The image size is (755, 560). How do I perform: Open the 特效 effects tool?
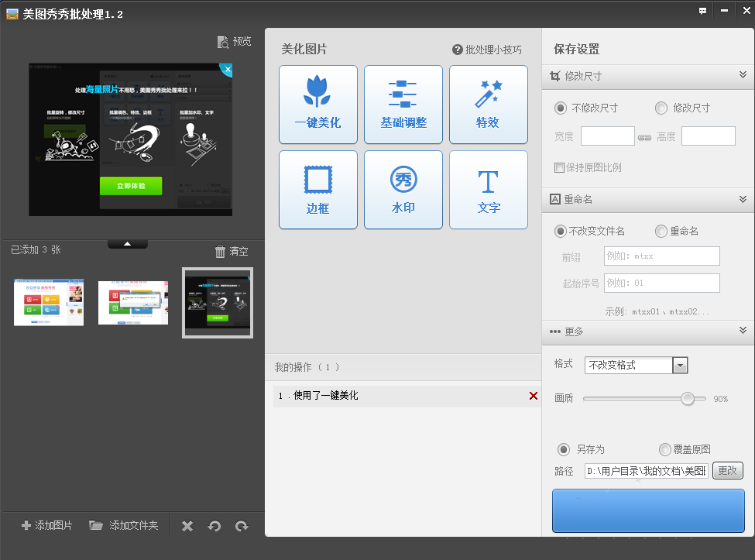point(489,105)
